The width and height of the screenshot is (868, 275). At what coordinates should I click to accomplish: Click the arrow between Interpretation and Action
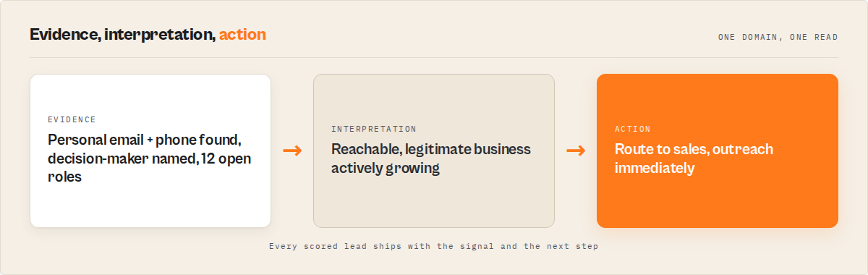coord(576,151)
